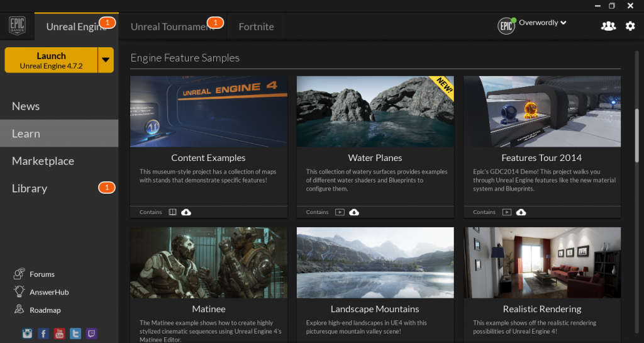Switch to the Fortnite tab
The image size is (644, 343).
(256, 26)
